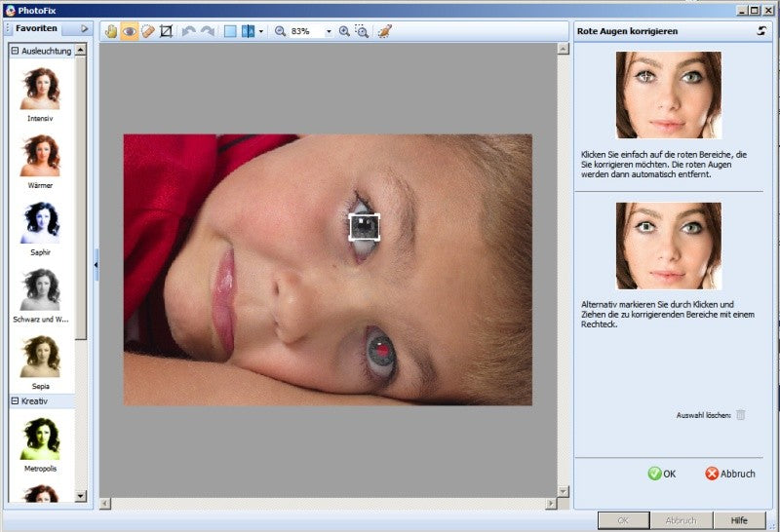Click the upper example face image

(x=669, y=95)
